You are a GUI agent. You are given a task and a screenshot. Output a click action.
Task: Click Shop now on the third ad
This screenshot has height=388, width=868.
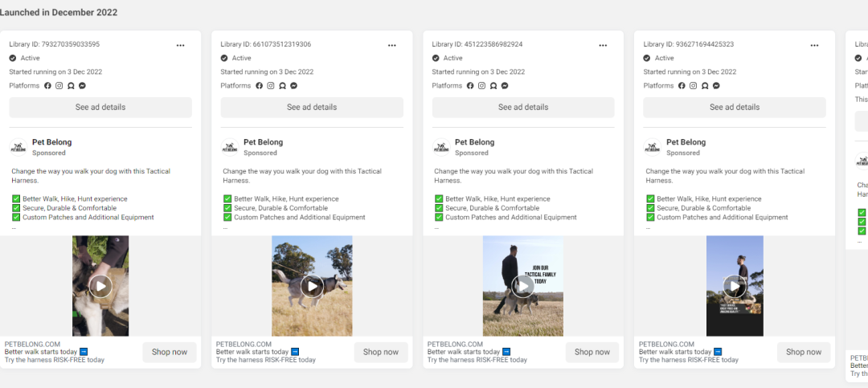(592, 352)
